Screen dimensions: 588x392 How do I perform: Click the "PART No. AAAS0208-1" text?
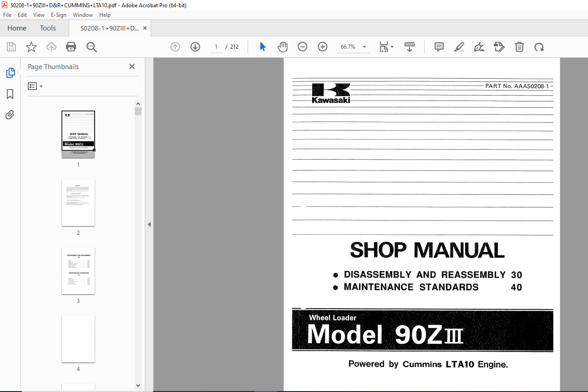[x=517, y=86]
